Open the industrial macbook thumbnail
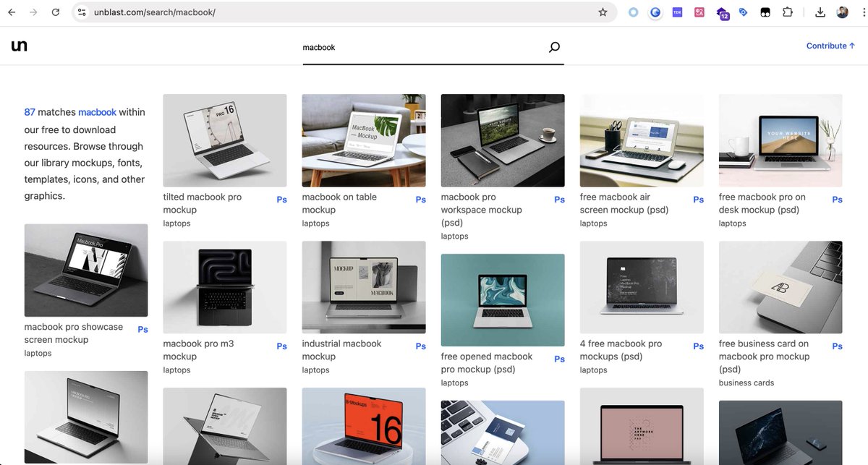 click(x=364, y=287)
